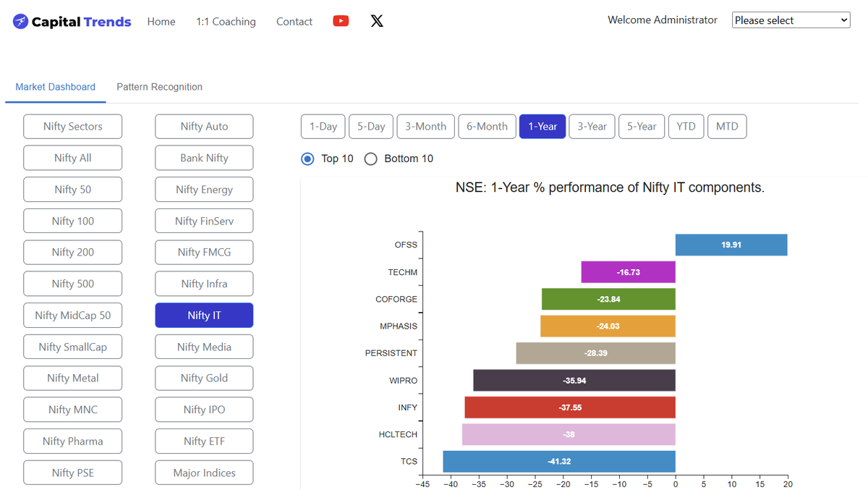Switch to the Pattern Recognition tab

[x=159, y=87]
